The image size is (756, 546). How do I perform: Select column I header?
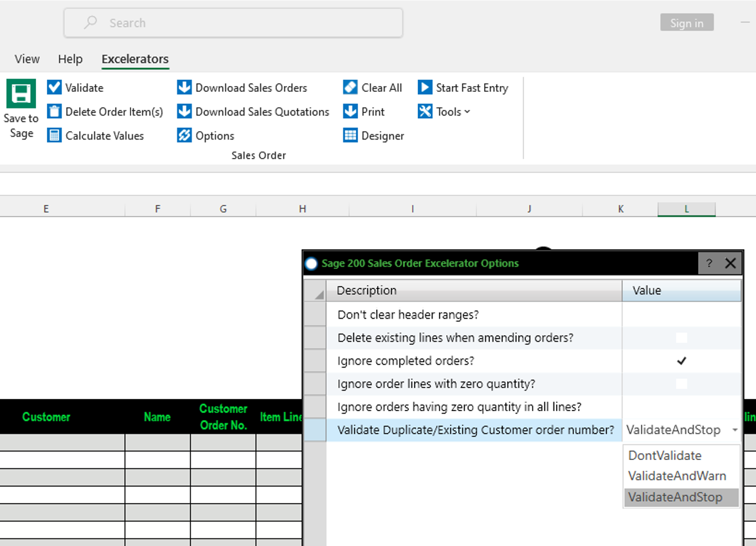pyautogui.click(x=412, y=209)
